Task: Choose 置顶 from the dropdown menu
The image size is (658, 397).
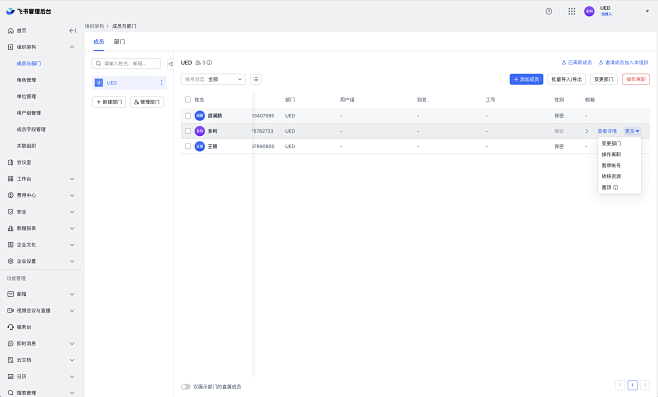Action: click(606, 188)
